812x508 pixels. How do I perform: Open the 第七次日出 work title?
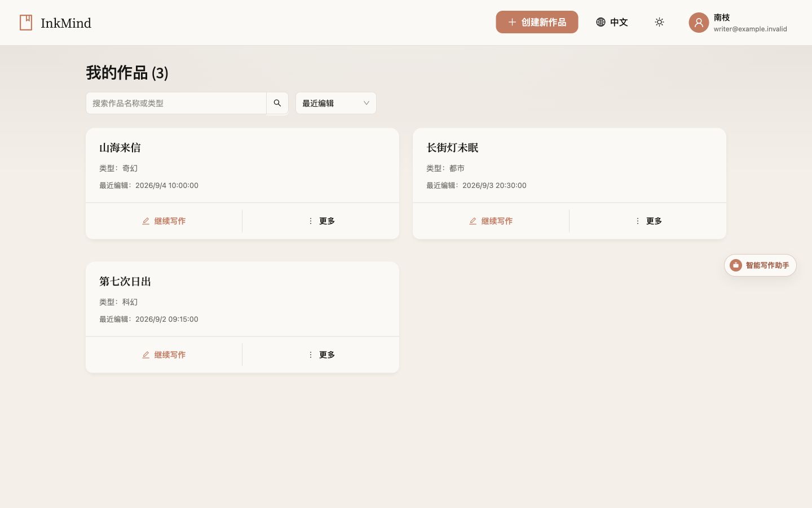[x=125, y=282]
